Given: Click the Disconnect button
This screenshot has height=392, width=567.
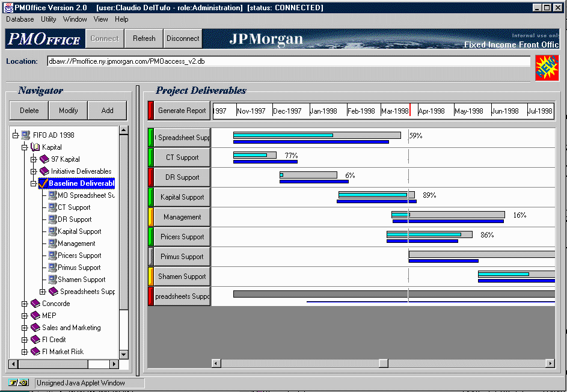Looking at the screenshot, I should [183, 38].
